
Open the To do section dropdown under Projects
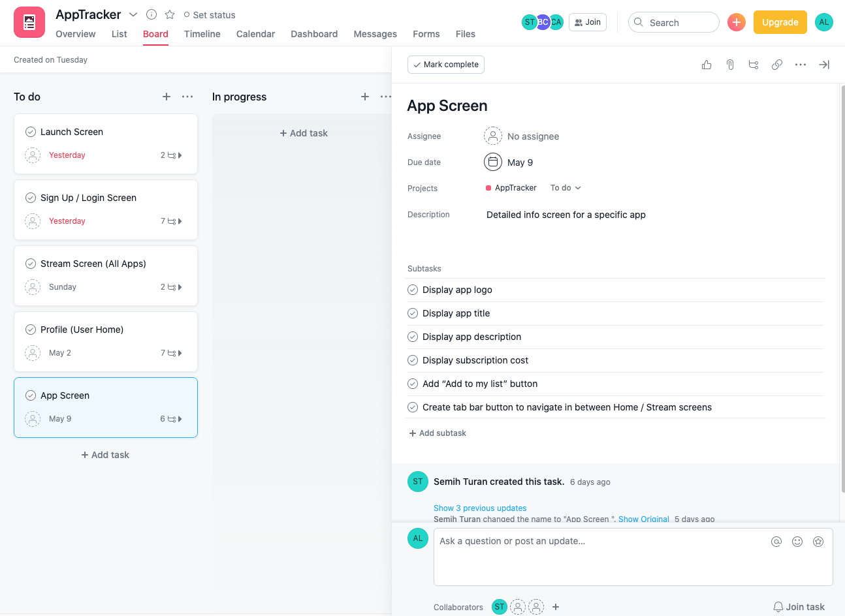click(565, 188)
